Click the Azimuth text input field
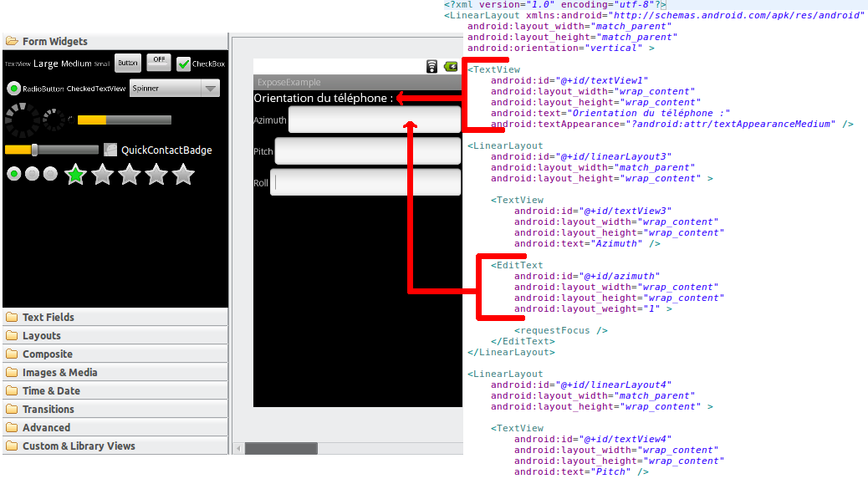868x484 pixels. [x=374, y=120]
